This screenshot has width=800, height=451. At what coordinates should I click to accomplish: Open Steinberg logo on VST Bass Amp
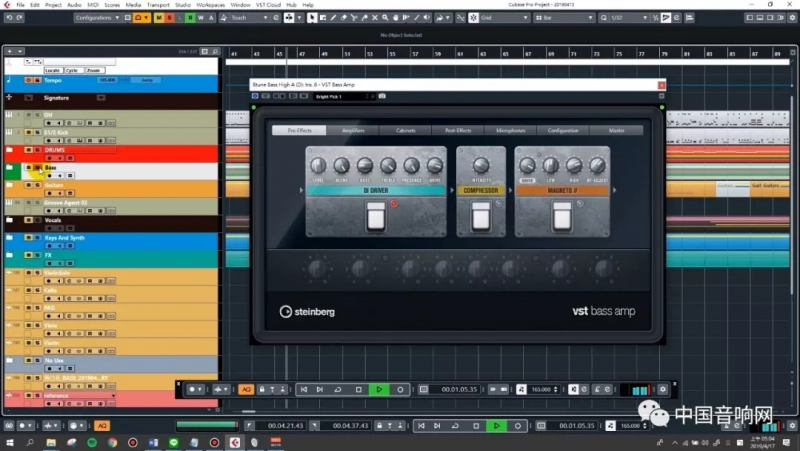tap(307, 312)
